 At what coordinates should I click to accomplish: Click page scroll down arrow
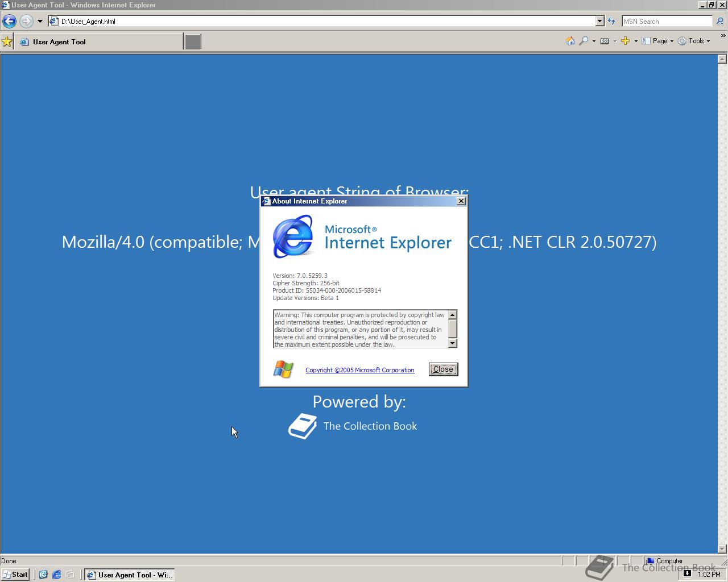(722, 548)
